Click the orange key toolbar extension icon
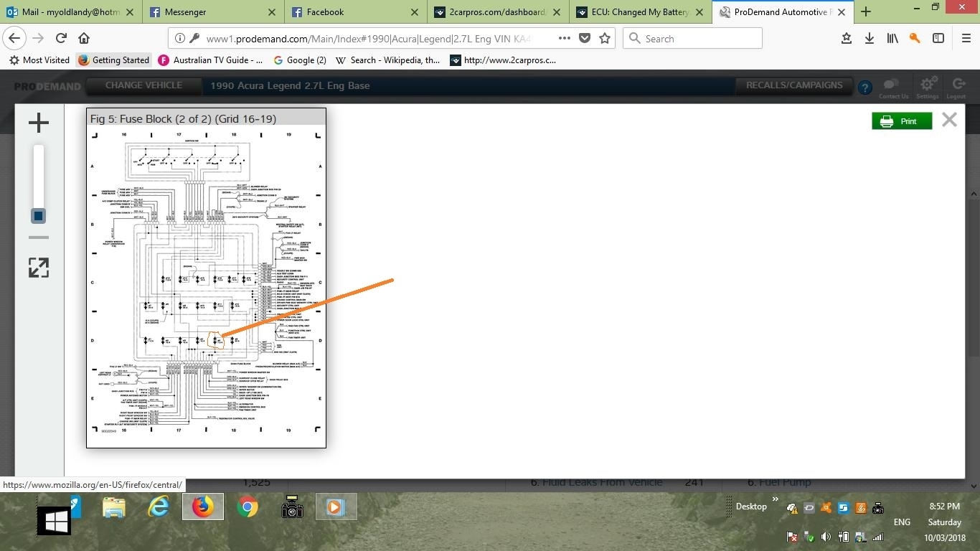The width and height of the screenshot is (980, 551). coord(915,39)
